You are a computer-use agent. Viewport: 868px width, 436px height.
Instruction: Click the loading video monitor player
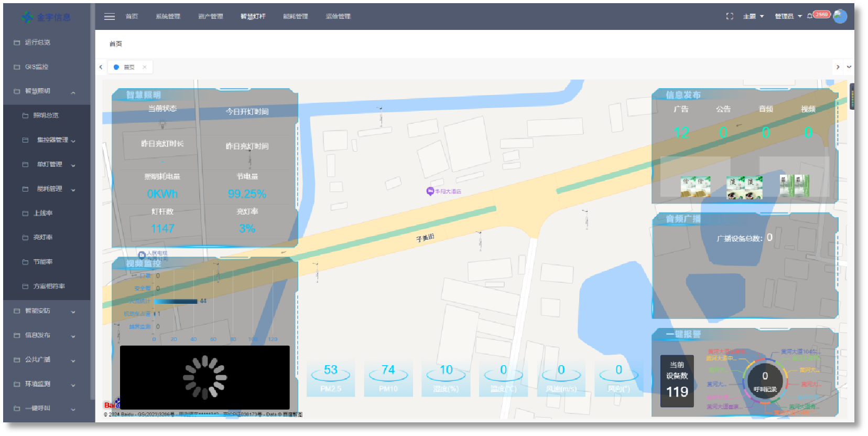pyautogui.click(x=205, y=377)
